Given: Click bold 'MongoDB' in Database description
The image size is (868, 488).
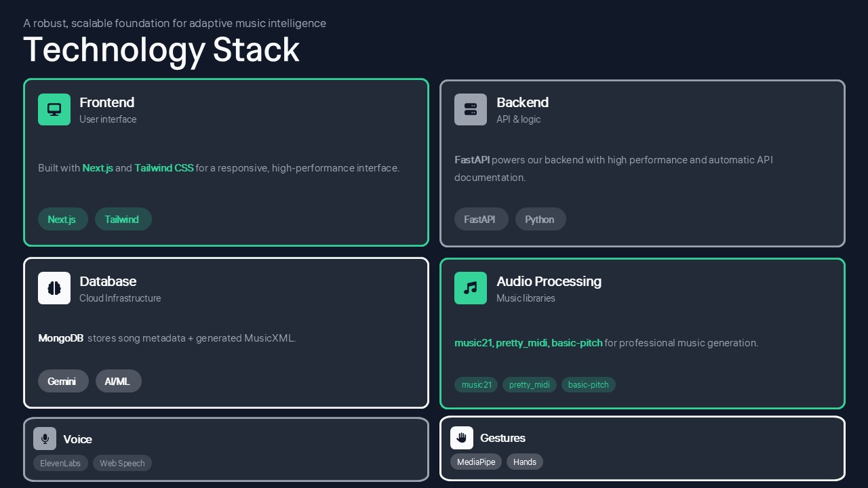Looking at the screenshot, I should 61,338.
